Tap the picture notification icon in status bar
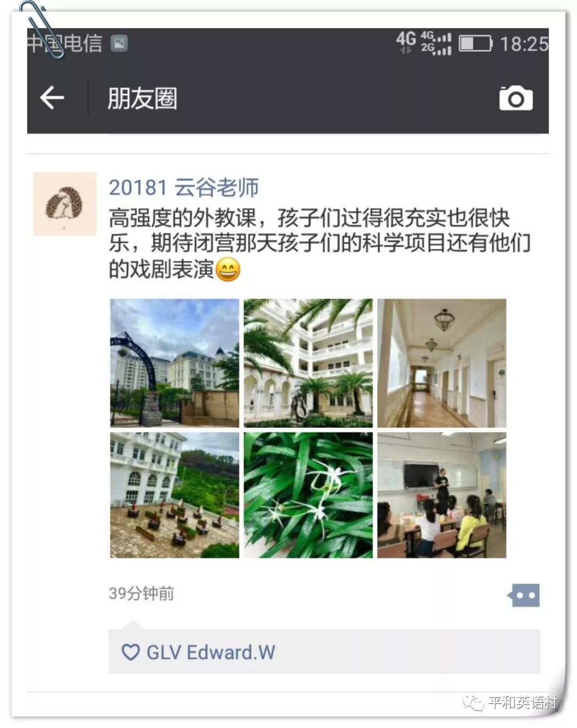This screenshot has height=728, width=577. coord(119,43)
